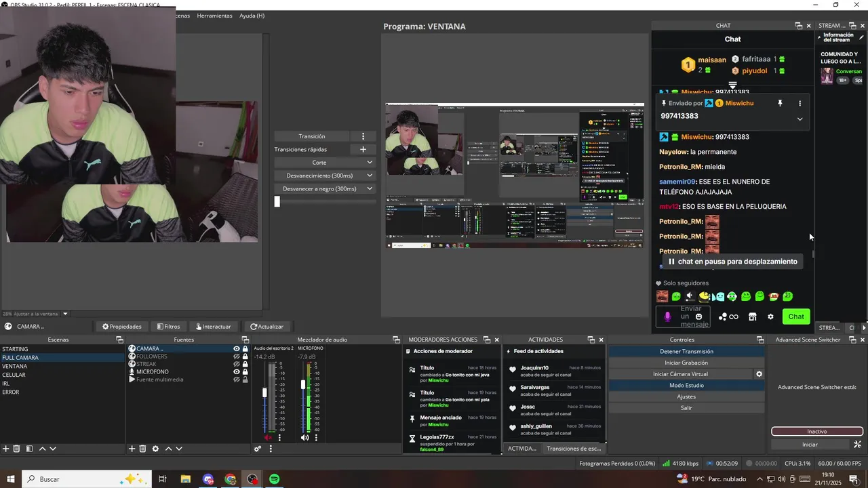868x488 pixels.
Task: Switch to the ACTIVIDA... dock tab
Action: point(522,448)
